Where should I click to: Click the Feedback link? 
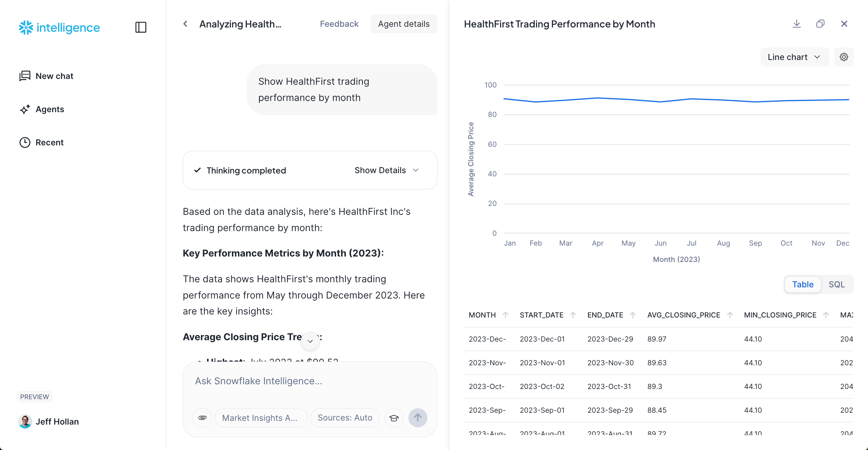339,24
